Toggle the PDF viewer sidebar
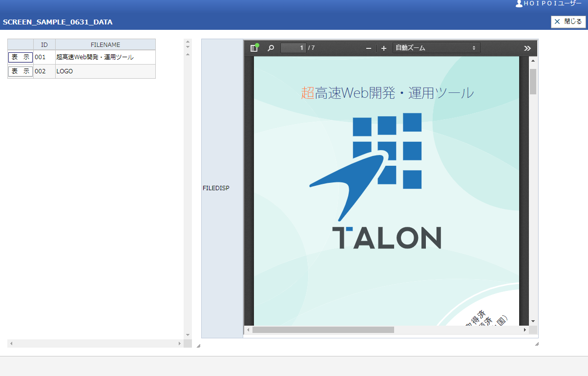The height and width of the screenshot is (376, 588). [254, 48]
